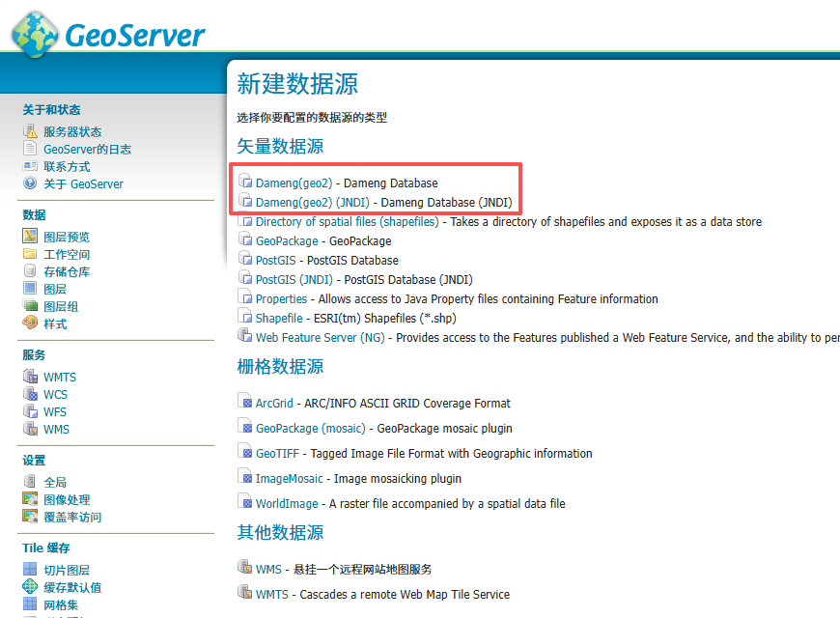Click the 关于 GeoServer help icon

(x=31, y=183)
